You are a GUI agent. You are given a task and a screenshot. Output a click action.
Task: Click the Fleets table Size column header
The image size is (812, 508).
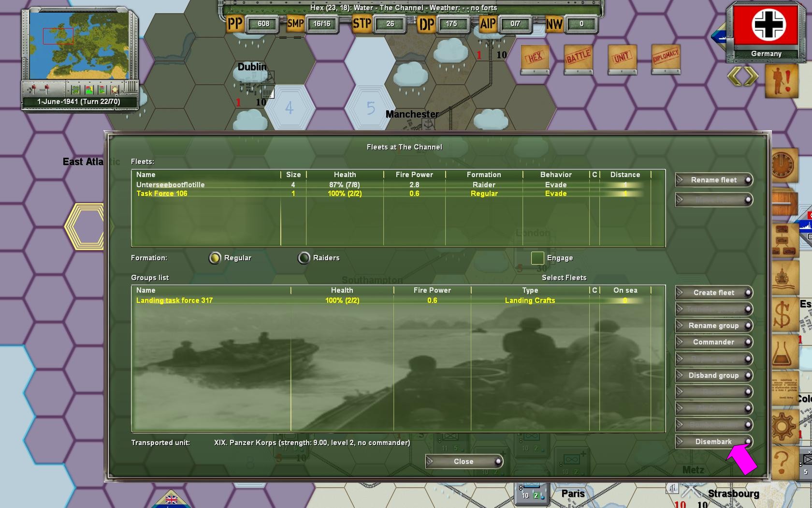293,175
